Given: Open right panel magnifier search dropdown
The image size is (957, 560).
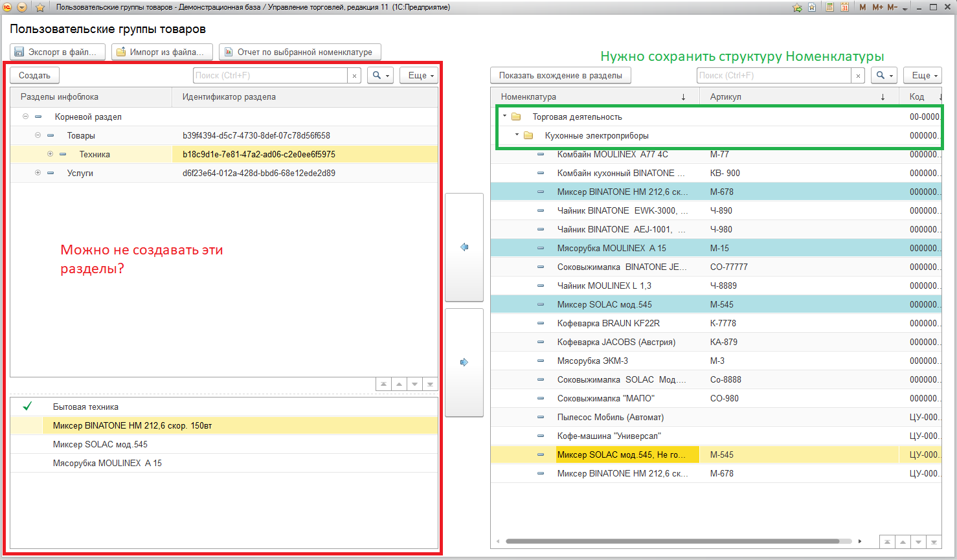Looking at the screenshot, I should [884, 75].
